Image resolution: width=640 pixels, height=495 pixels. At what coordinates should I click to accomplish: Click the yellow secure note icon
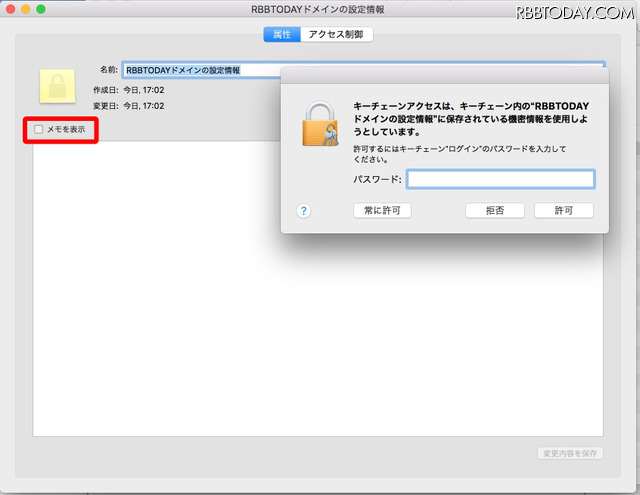point(58,86)
